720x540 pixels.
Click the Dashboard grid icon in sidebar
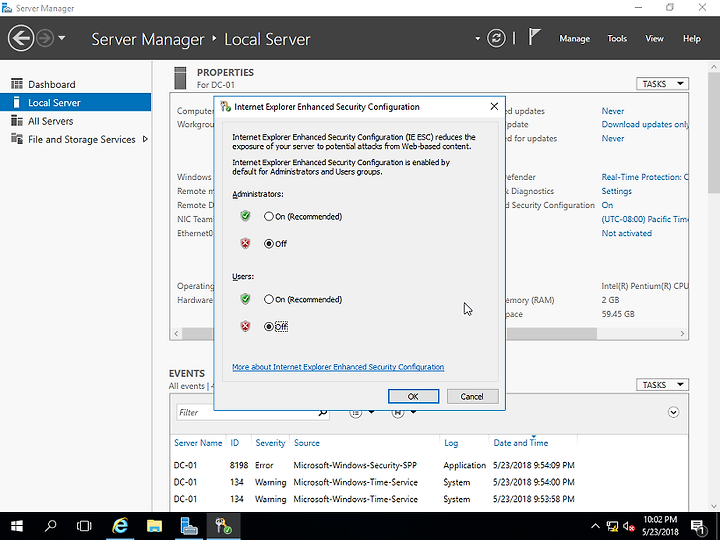[17, 84]
